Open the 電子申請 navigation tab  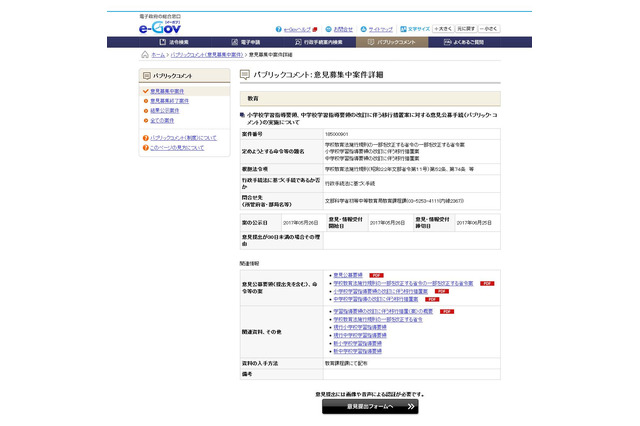click(x=247, y=42)
